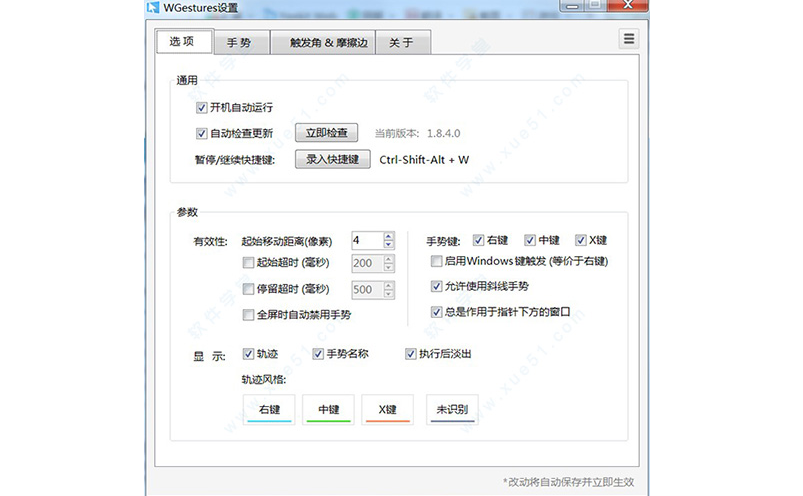Click the Ctrl-Shift-Alt + W shortcut text
This screenshot has width=803, height=496.
coord(424,160)
